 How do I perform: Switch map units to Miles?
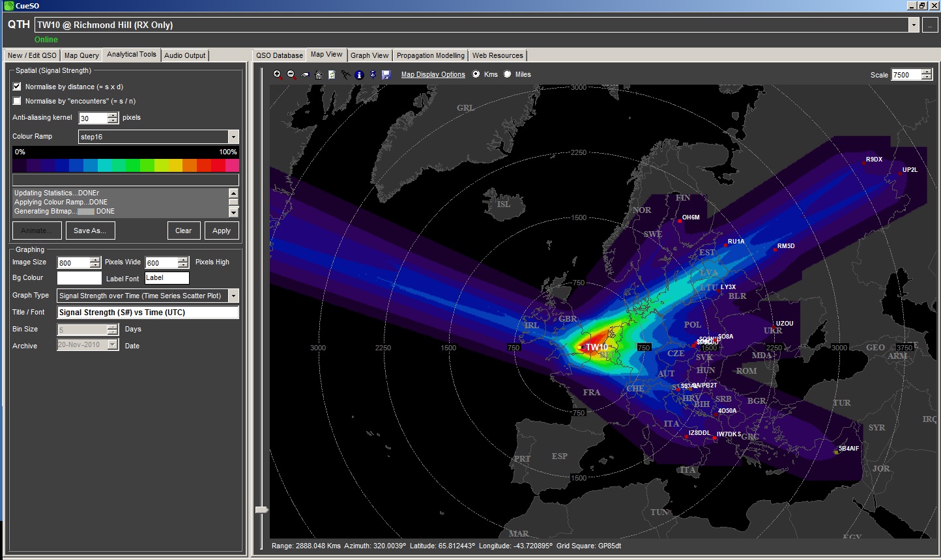(x=508, y=74)
